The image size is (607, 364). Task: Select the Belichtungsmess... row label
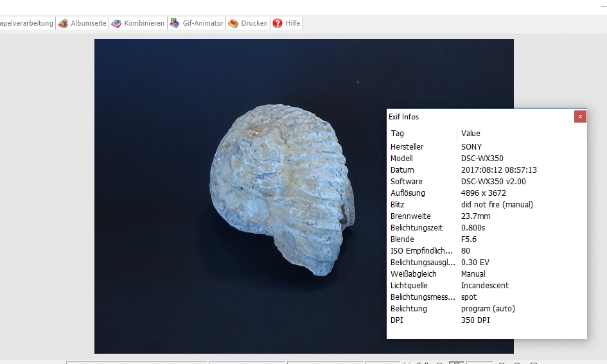[x=423, y=297]
